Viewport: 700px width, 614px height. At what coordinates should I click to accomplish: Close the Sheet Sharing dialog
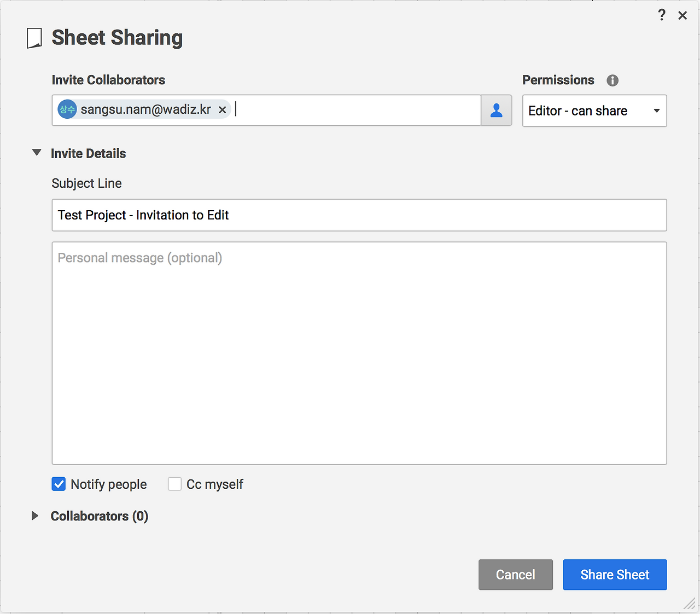click(682, 15)
